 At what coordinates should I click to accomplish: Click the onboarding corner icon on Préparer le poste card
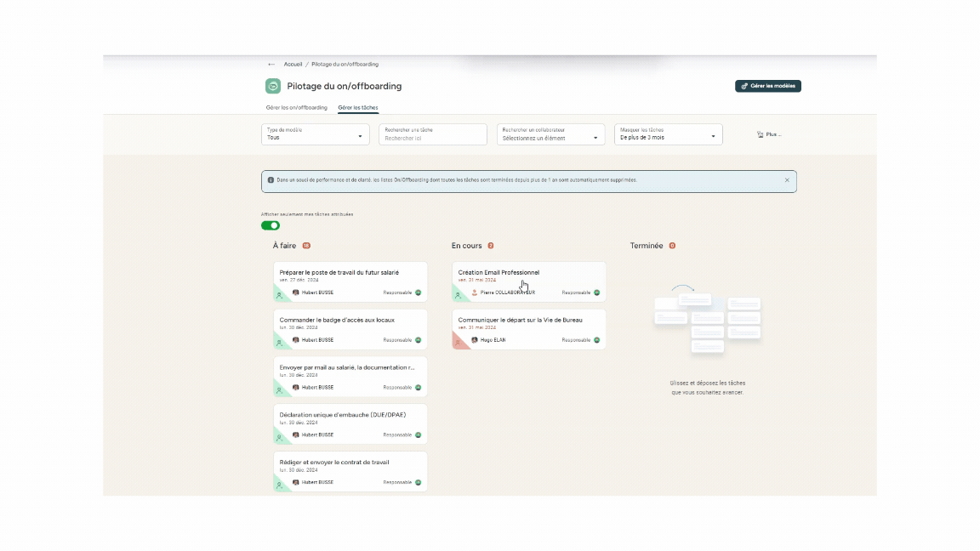pyautogui.click(x=279, y=296)
